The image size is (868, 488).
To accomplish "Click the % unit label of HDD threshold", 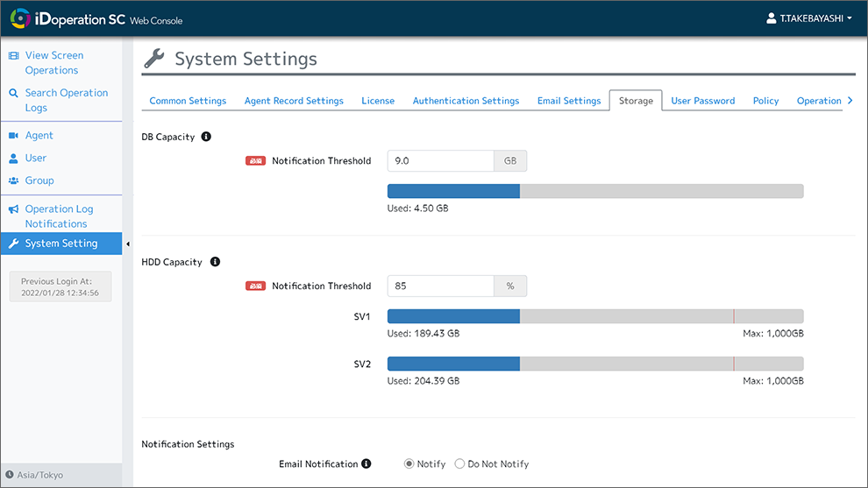I will 510,286.
